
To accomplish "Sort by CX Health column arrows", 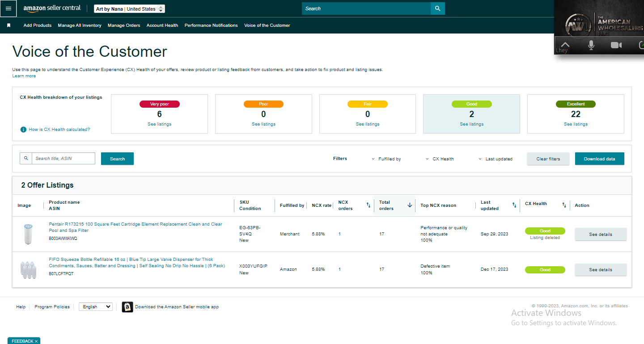I will pyautogui.click(x=564, y=205).
